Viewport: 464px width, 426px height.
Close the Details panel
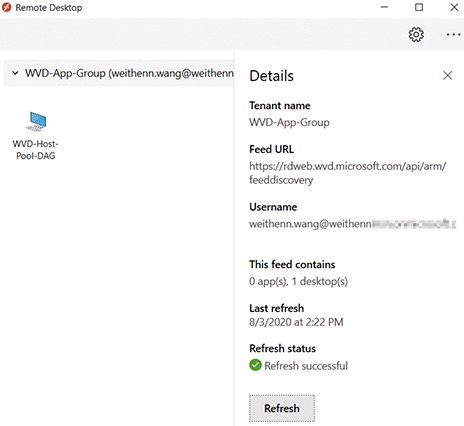point(447,75)
